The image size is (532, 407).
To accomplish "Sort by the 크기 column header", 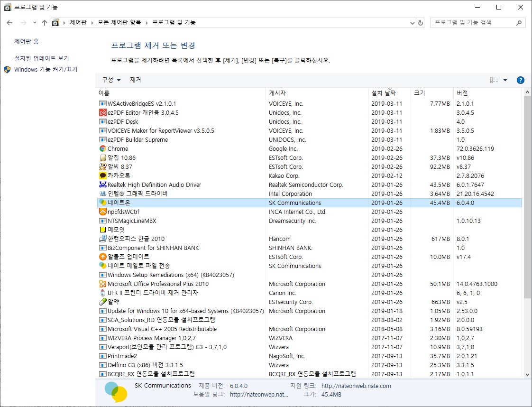I will coord(432,93).
